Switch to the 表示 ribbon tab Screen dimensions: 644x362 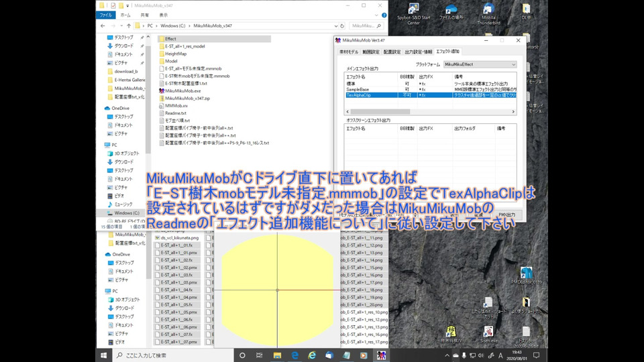(164, 15)
